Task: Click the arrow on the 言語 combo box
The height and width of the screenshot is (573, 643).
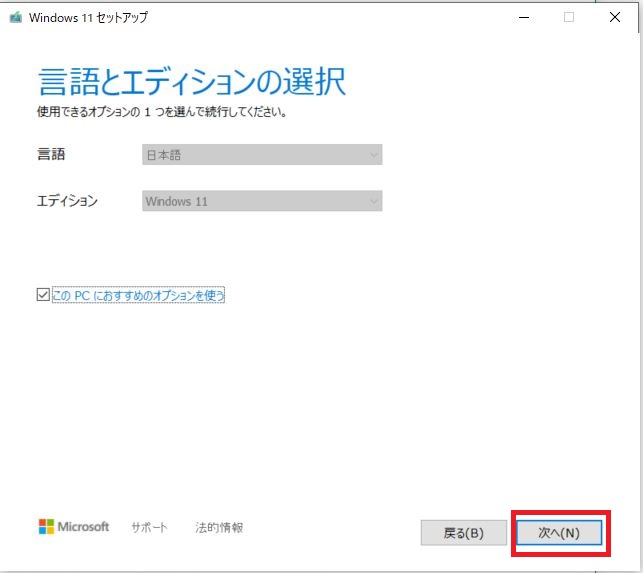Action: click(374, 155)
